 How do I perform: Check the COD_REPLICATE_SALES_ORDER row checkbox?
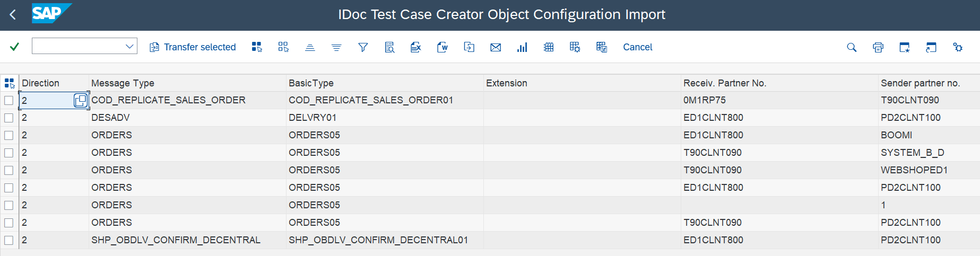click(x=9, y=100)
